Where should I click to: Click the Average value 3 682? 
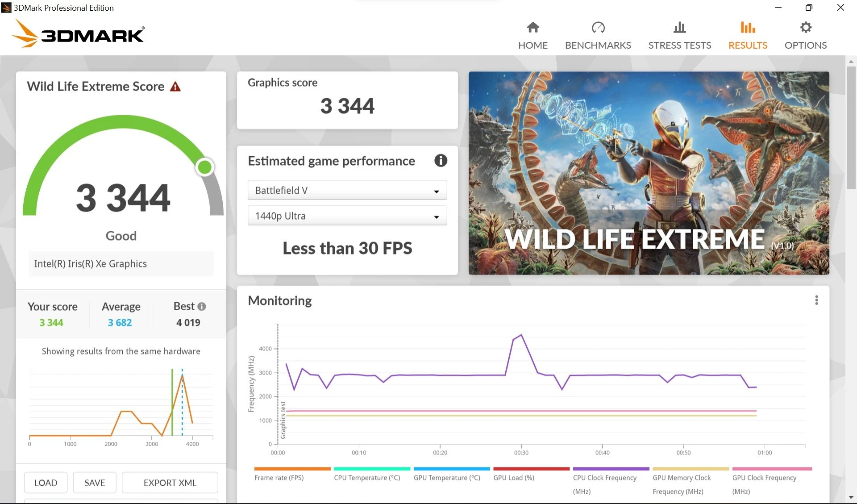pos(120,322)
